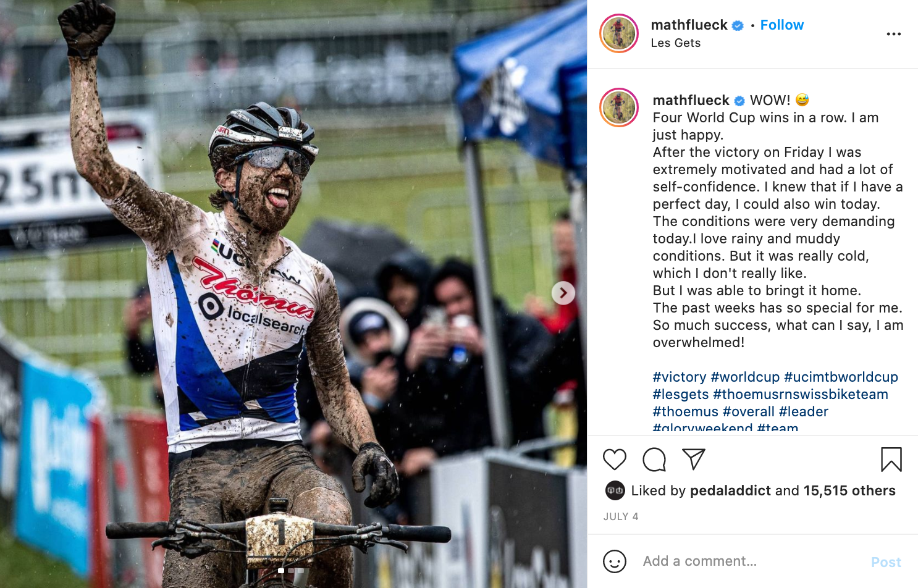918x588 pixels.
Task: Save the post with the bookmark icon
Action: [891, 460]
